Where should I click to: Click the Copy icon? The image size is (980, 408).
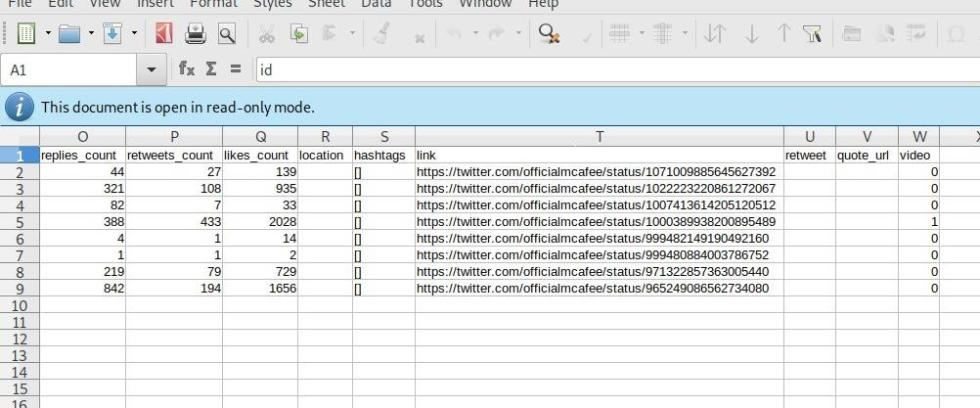[299, 33]
